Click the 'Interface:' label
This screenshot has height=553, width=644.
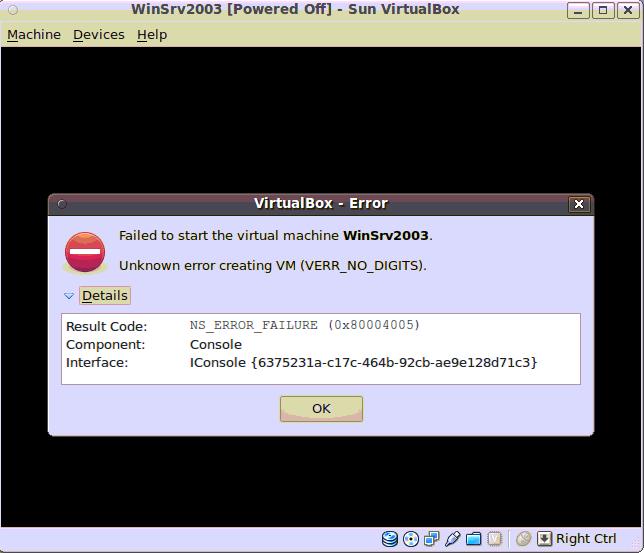97,362
